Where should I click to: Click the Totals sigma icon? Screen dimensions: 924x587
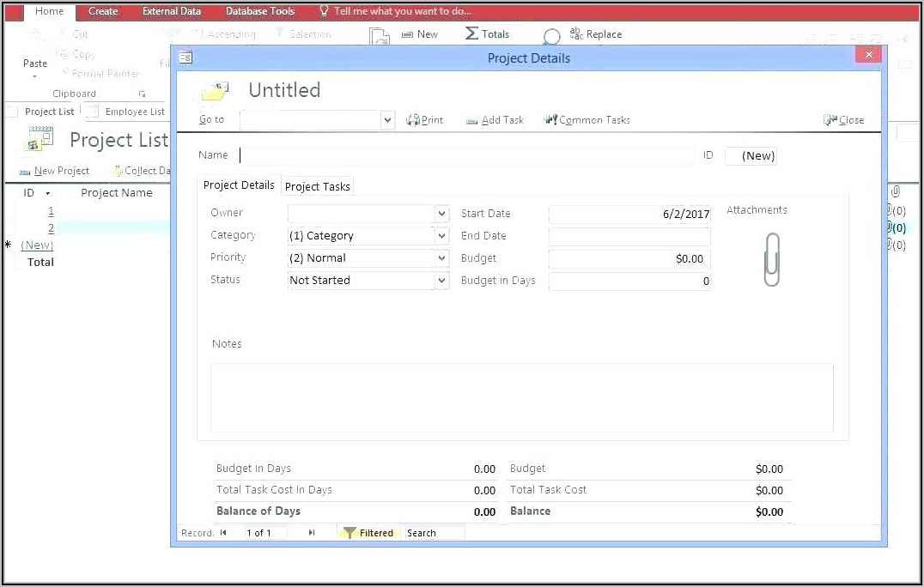point(471,33)
